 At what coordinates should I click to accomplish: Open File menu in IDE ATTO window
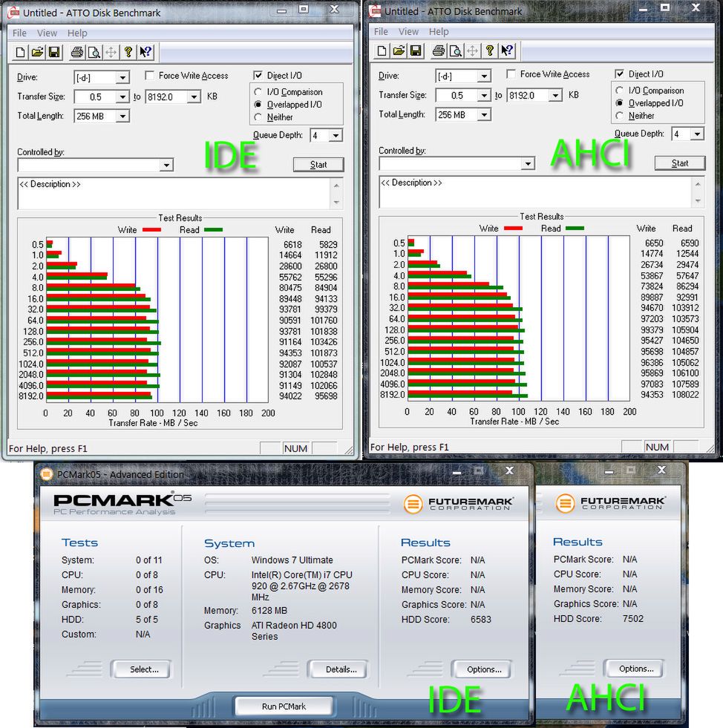pyautogui.click(x=19, y=33)
